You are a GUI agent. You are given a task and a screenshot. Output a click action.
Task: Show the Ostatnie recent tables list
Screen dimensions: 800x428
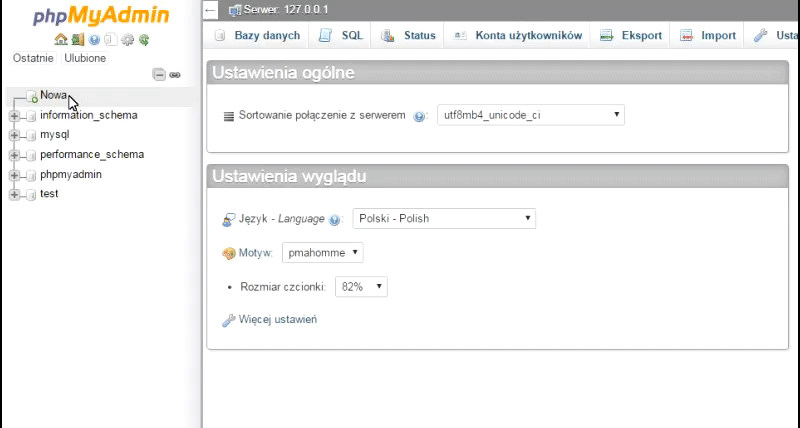click(33, 58)
